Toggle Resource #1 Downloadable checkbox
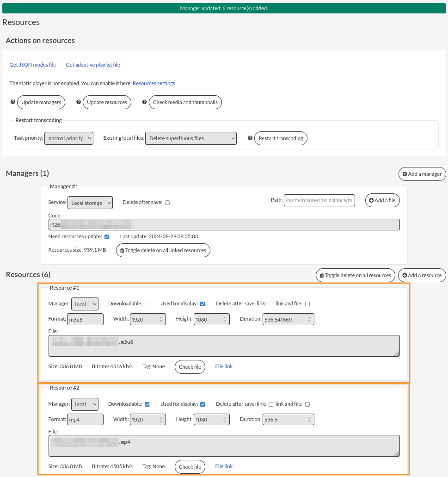The height and width of the screenshot is (477, 448). tap(147, 304)
